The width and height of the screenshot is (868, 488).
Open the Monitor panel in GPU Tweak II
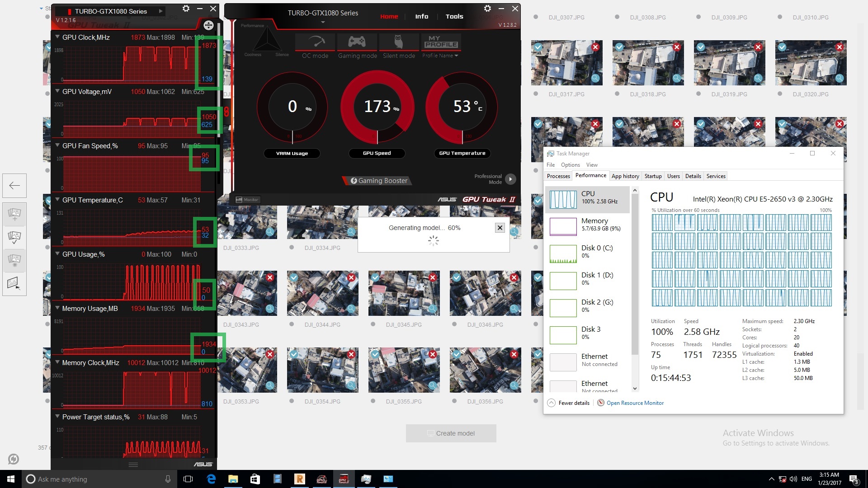(247, 199)
